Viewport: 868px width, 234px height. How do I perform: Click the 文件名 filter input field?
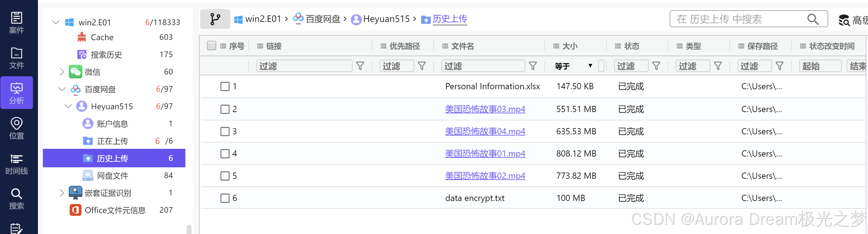coord(483,66)
